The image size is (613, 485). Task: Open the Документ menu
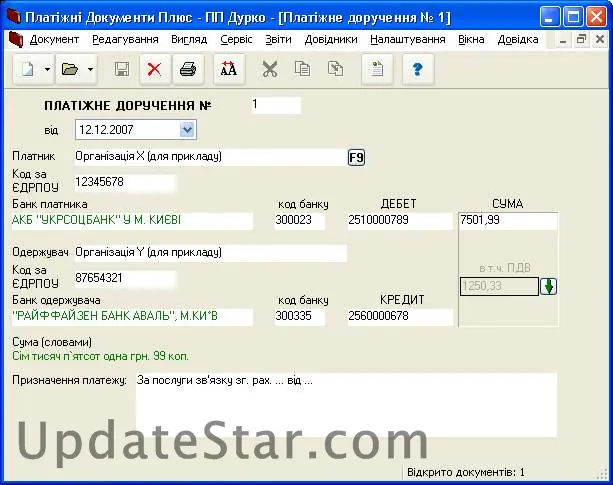pos(54,39)
